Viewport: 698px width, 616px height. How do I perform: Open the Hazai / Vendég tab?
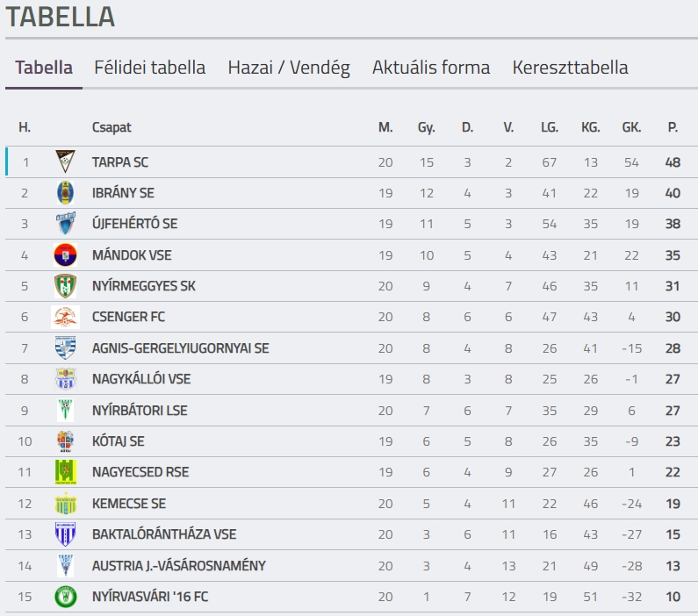pyautogui.click(x=289, y=68)
